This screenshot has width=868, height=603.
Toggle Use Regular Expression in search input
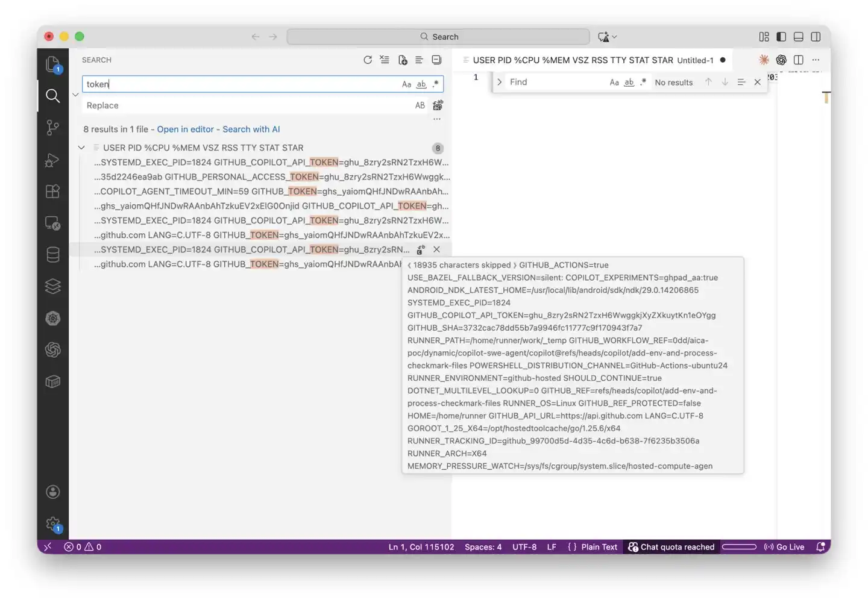436,84
